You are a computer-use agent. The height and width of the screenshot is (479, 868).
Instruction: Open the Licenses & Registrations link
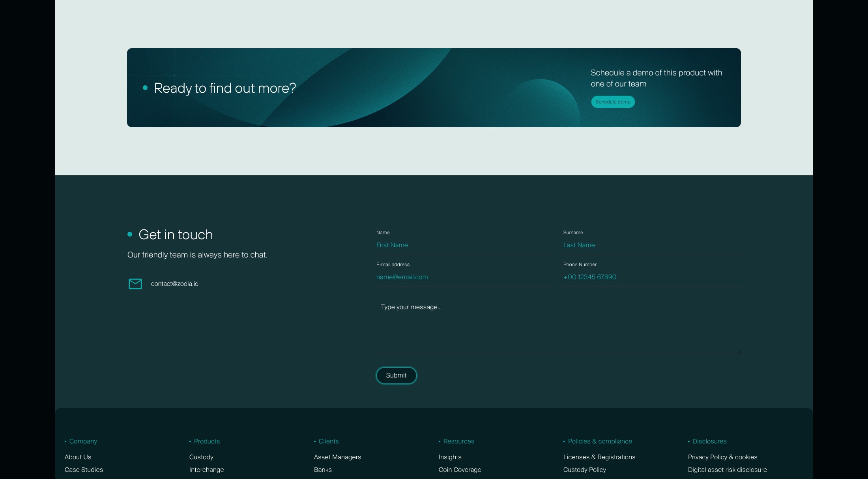pyautogui.click(x=599, y=457)
